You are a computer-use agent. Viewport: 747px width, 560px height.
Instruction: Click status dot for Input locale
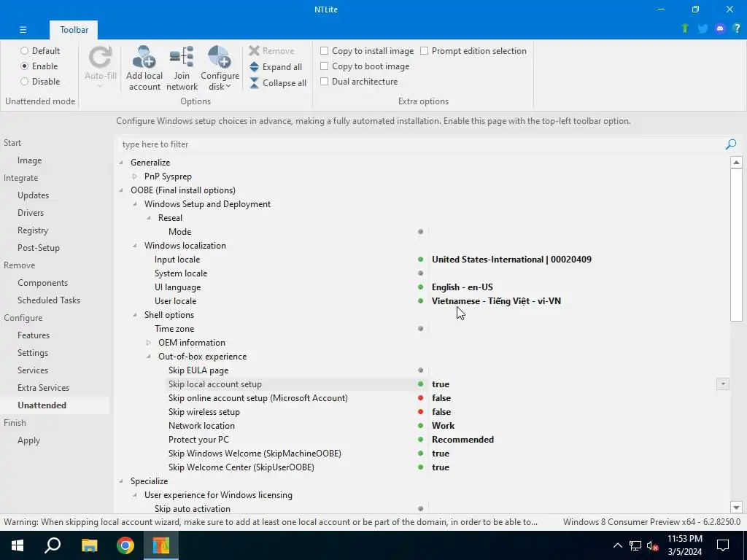click(x=420, y=260)
